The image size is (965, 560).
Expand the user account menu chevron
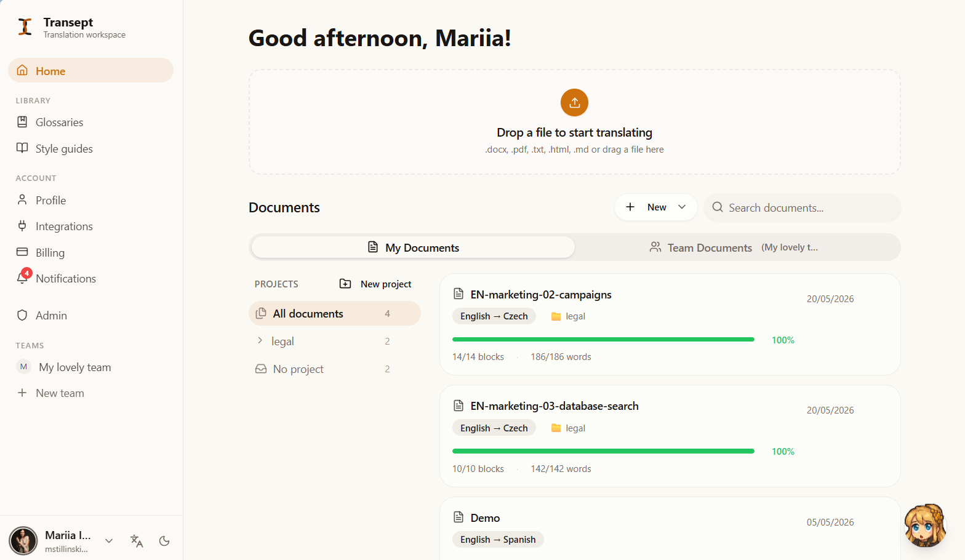109,541
